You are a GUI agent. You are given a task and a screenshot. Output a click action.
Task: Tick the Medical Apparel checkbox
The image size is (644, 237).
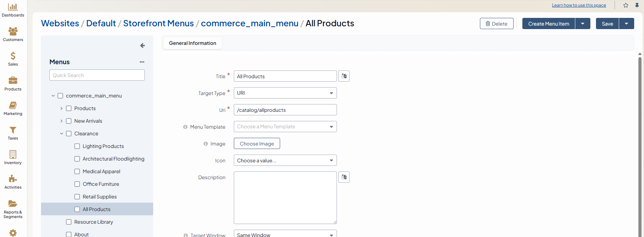coord(77,171)
